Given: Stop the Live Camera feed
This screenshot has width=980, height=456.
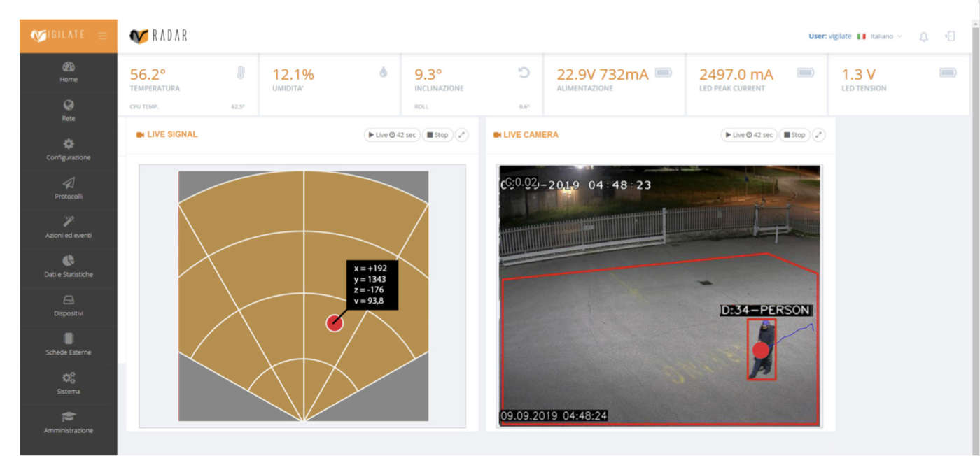Looking at the screenshot, I should [x=794, y=135].
